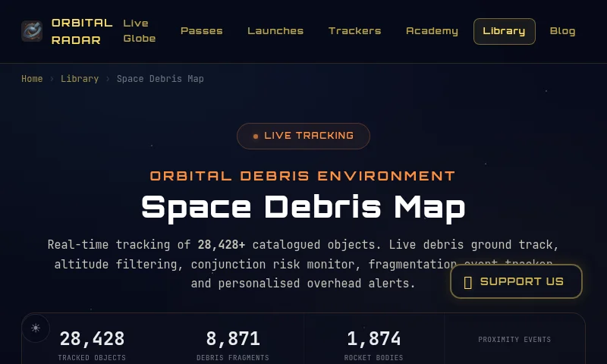The width and height of the screenshot is (607, 364).
Task: Open the Live Globe nav item
Action: tap(140, 31)
